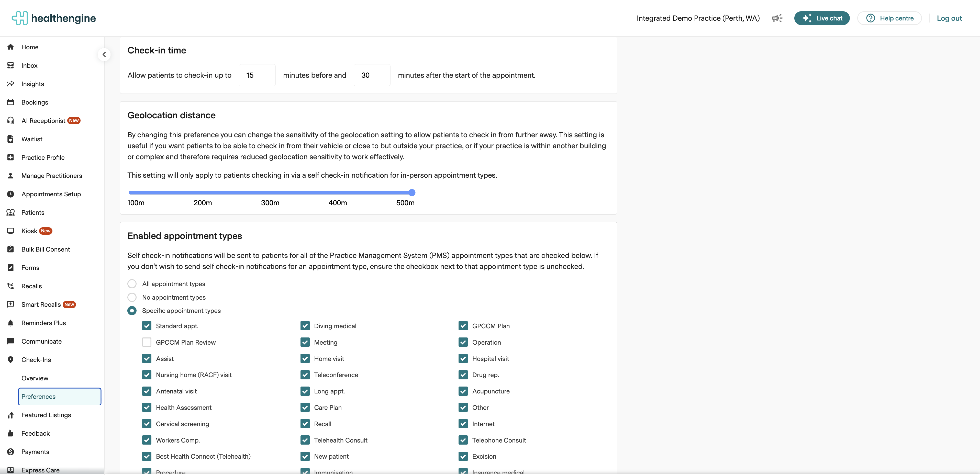Uncheck the Diving medical checkbox

click(x=305, y=326)
